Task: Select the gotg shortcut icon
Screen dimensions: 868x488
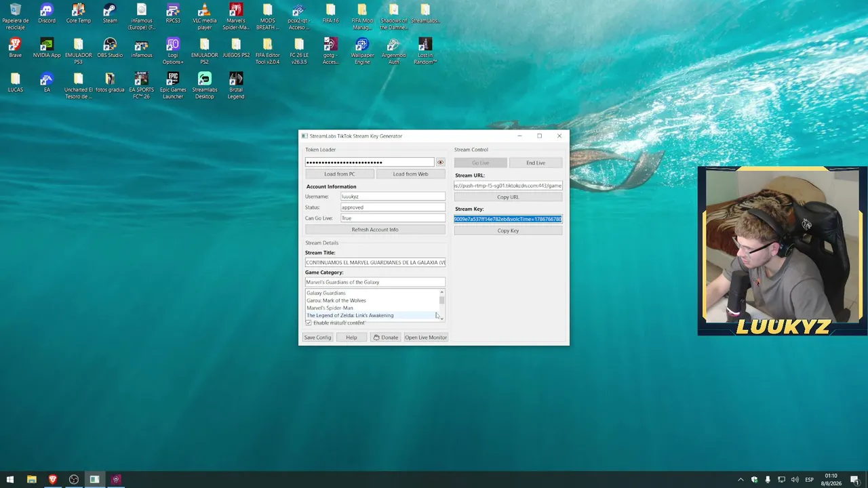Action: click(330, 52)
